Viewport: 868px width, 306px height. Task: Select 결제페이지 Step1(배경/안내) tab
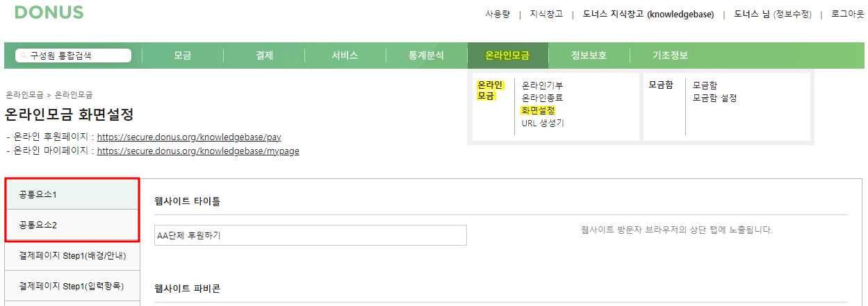73,256
